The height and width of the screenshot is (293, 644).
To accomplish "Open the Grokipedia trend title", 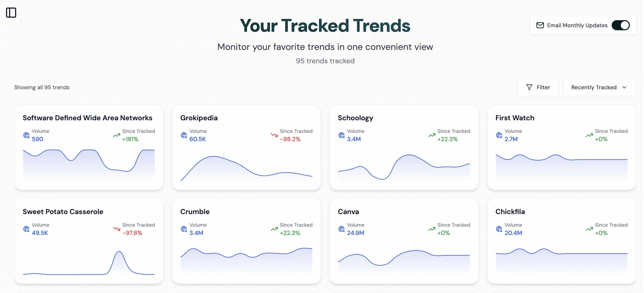I will (199, 118).
